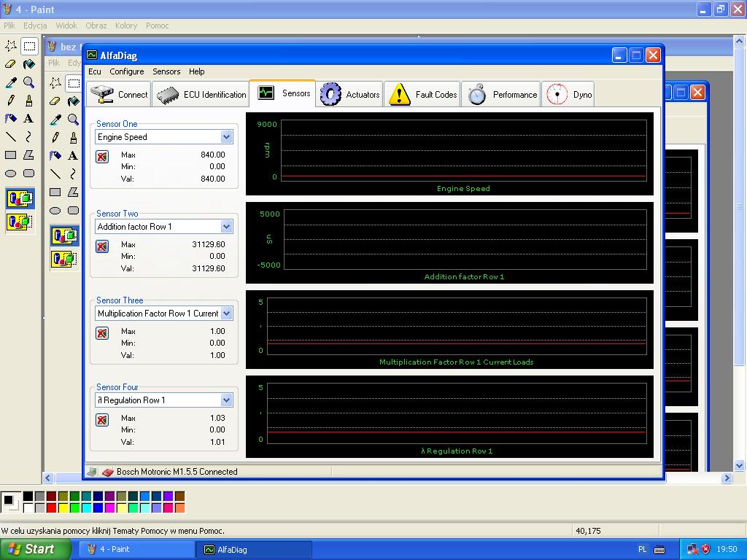Open the Dyno tab
The width and height of the screenshot is (747, 560).
[x=568, y=94]
